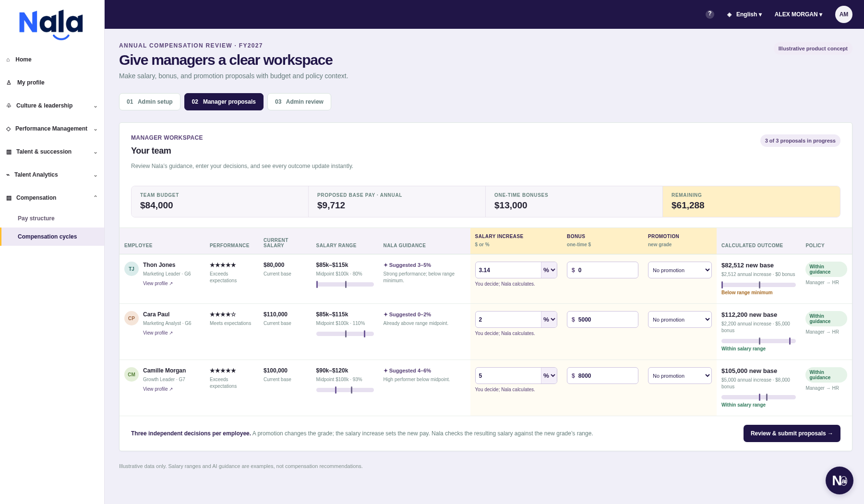
Task: Click the $61,288 remaining value
Action: 688,205
